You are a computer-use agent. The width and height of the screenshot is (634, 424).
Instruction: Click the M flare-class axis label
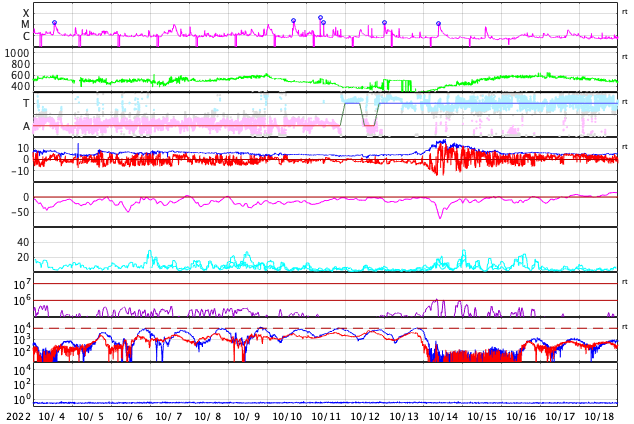point(25,25)
